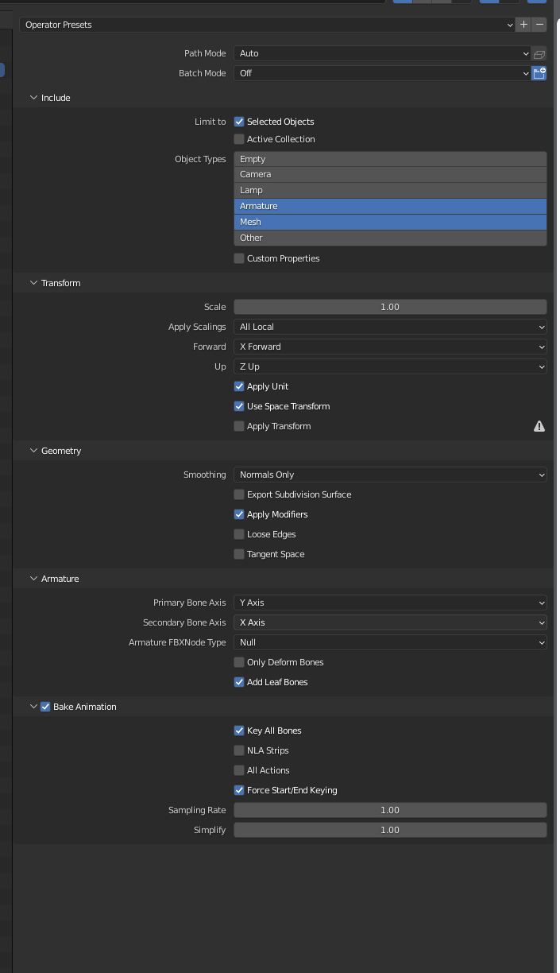560x973 pixels.
Task: Deselect the Mesh object type
Action: click(390, 222)
